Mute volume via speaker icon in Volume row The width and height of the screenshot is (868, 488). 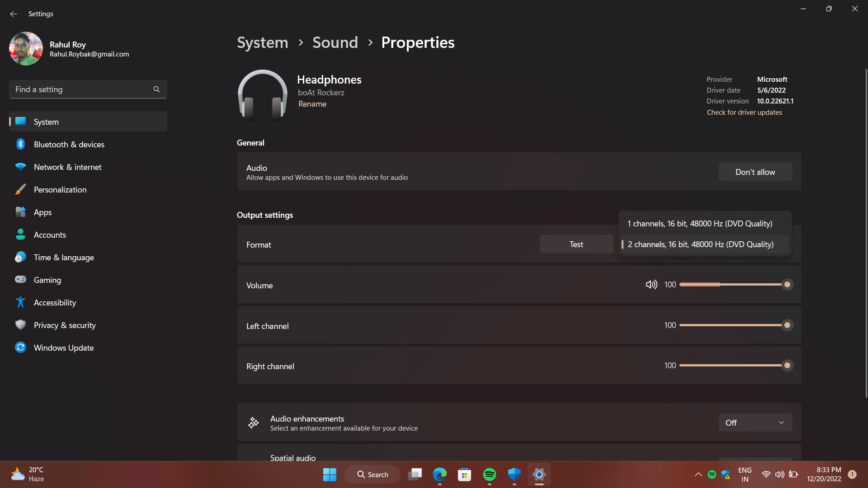[x=651, y=285]
